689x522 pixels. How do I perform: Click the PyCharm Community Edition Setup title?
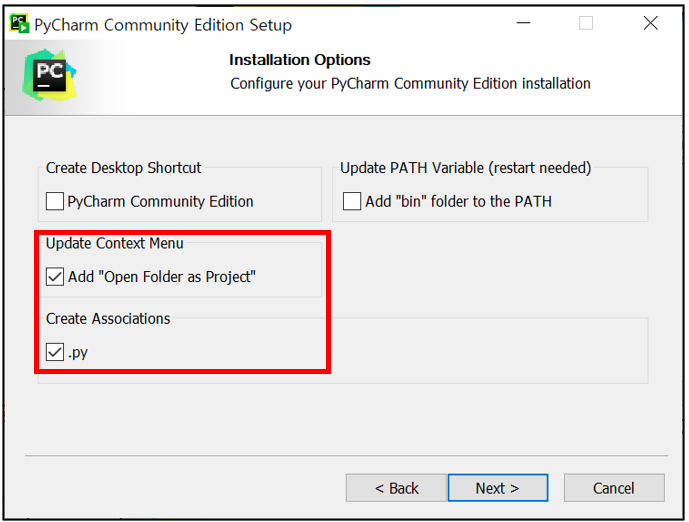[163, 25]
